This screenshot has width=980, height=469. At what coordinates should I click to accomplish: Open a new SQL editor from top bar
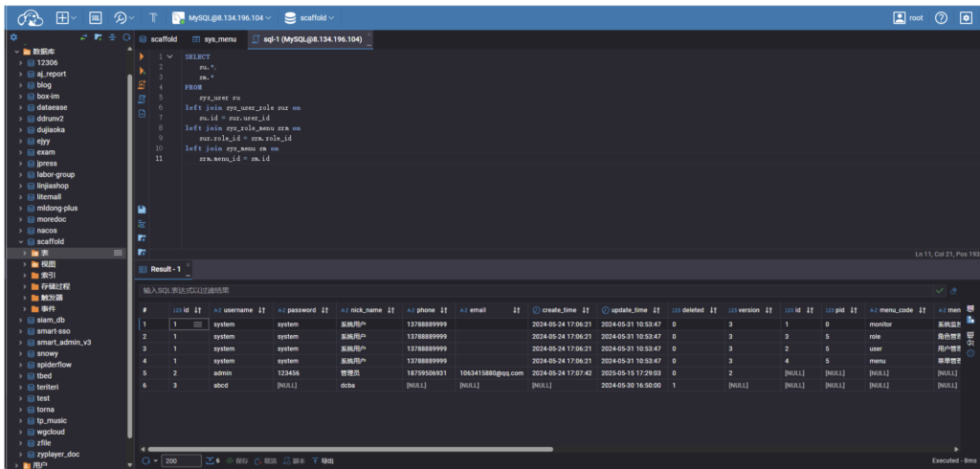(95, 18)
